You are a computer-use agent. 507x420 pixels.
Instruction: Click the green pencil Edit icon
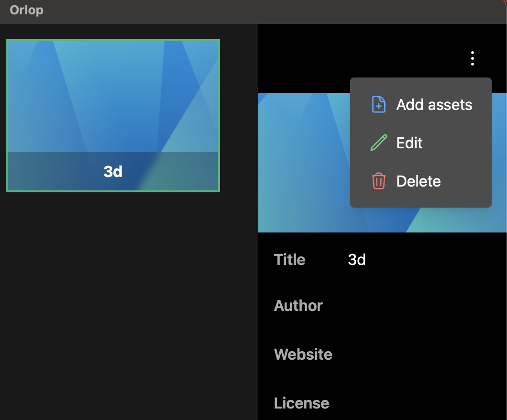379,143
